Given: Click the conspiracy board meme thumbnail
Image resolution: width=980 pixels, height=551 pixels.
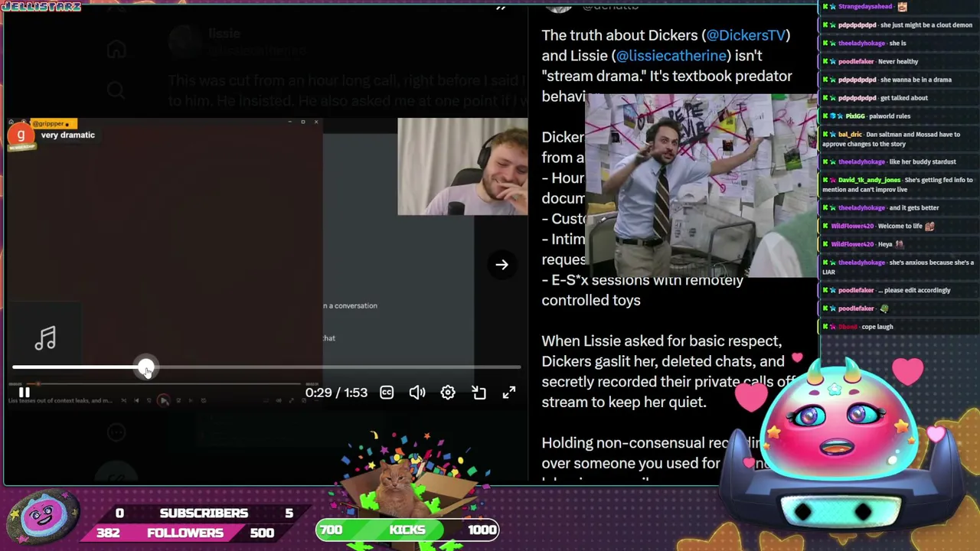Looking at the screenshot, I should (701, 186).
